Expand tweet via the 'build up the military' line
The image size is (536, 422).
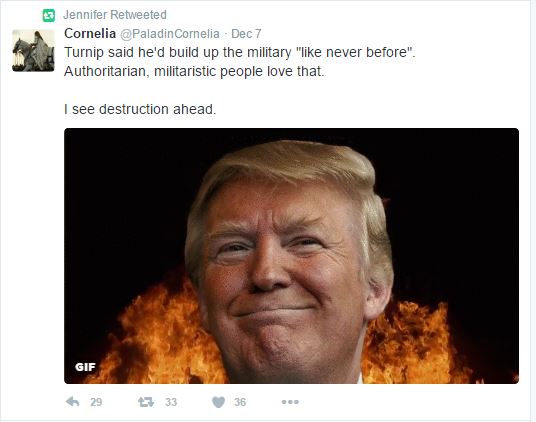click(240, 52)
